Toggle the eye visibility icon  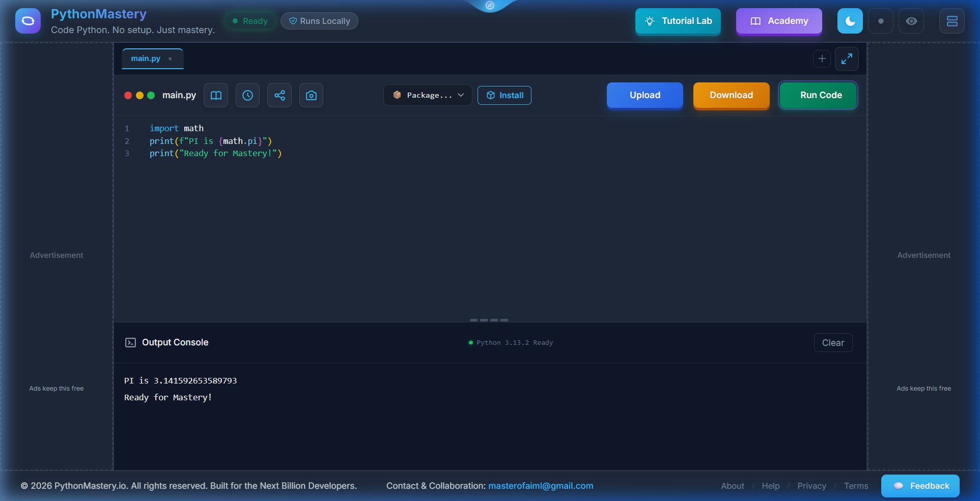tap(911, 21)
